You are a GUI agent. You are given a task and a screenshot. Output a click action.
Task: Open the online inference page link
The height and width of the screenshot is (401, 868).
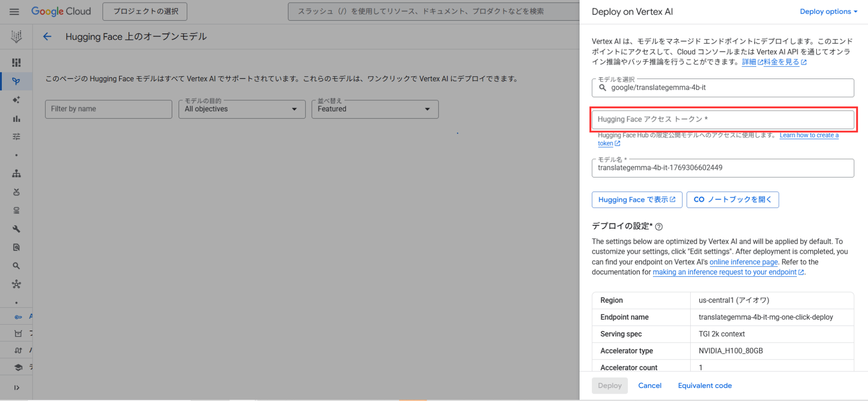[743, 262]
